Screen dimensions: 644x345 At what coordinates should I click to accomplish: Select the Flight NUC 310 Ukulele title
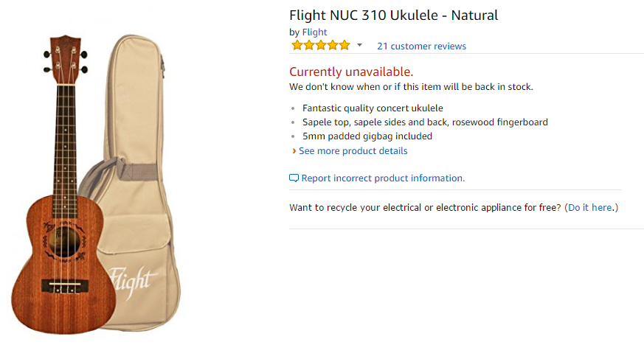click(393, 15)
